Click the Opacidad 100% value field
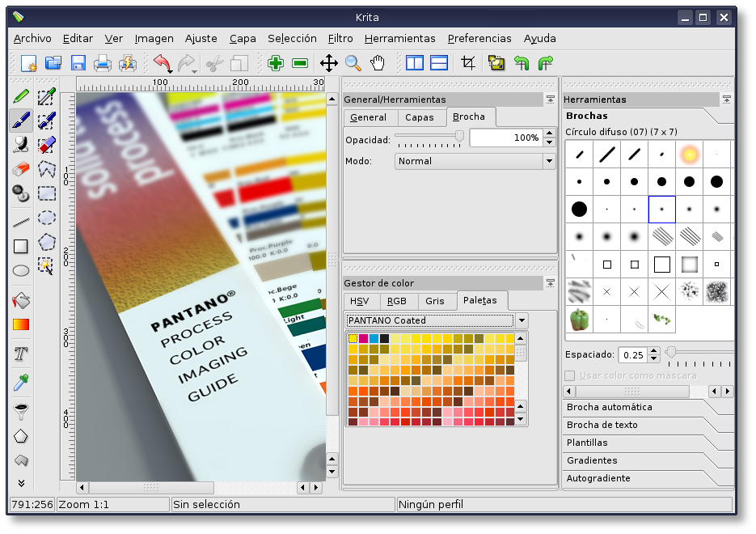This screenshot has width=756, height=534. tap(506, 138)
